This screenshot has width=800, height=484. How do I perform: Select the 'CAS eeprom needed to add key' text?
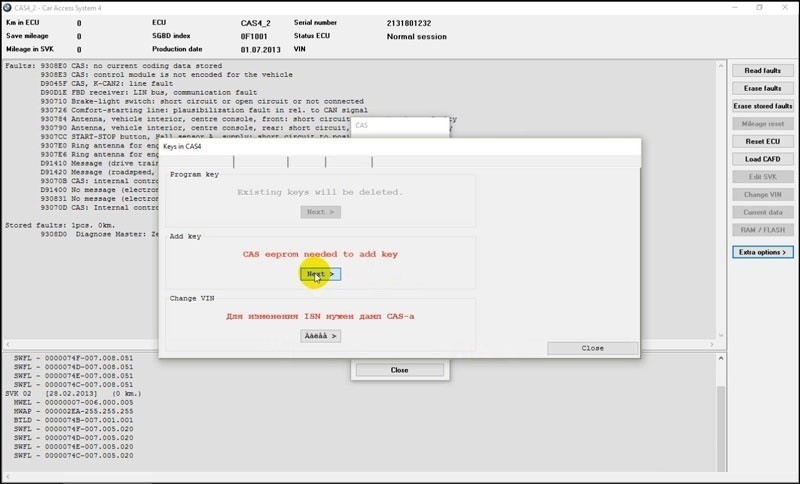(320, 254)
